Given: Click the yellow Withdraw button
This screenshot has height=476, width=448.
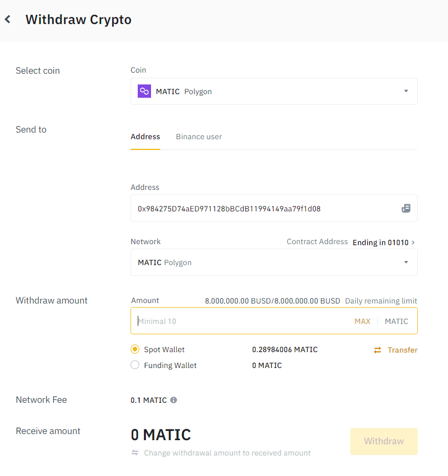Looking at the screenshot, I should click(383, 441).
